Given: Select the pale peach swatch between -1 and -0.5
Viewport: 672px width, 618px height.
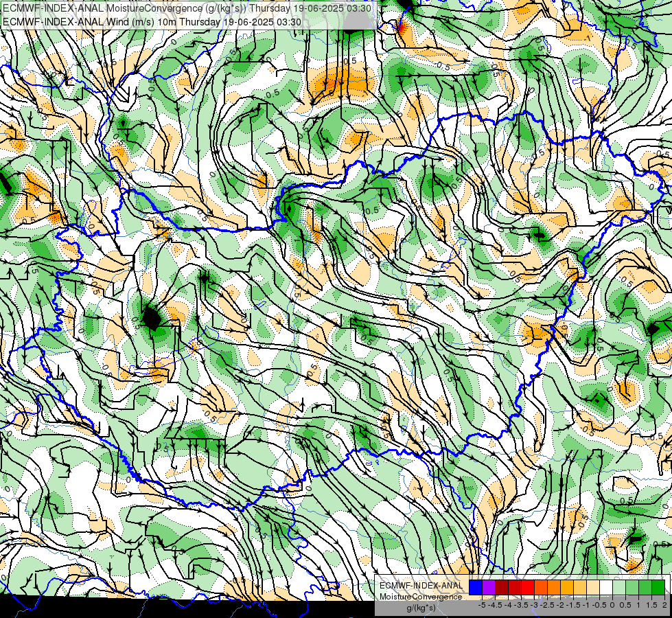Looking at the screenshot, I should click(592, 588).
